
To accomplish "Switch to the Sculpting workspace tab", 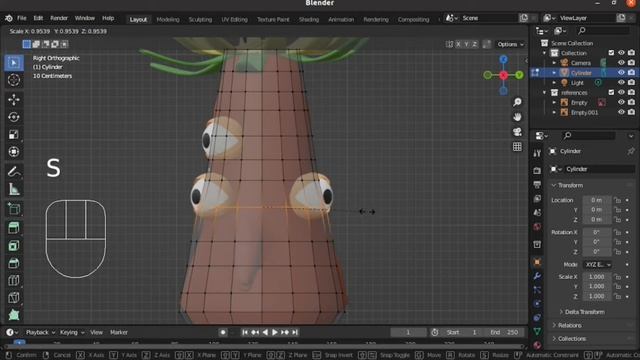I will click(x=200, y=19).
